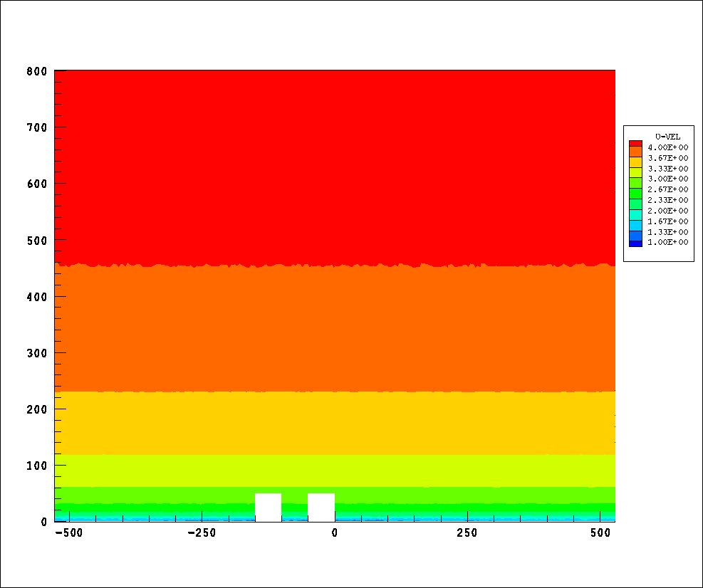
Task: Click the -250 label on the horizontal axis
Action: coord(202,533)
